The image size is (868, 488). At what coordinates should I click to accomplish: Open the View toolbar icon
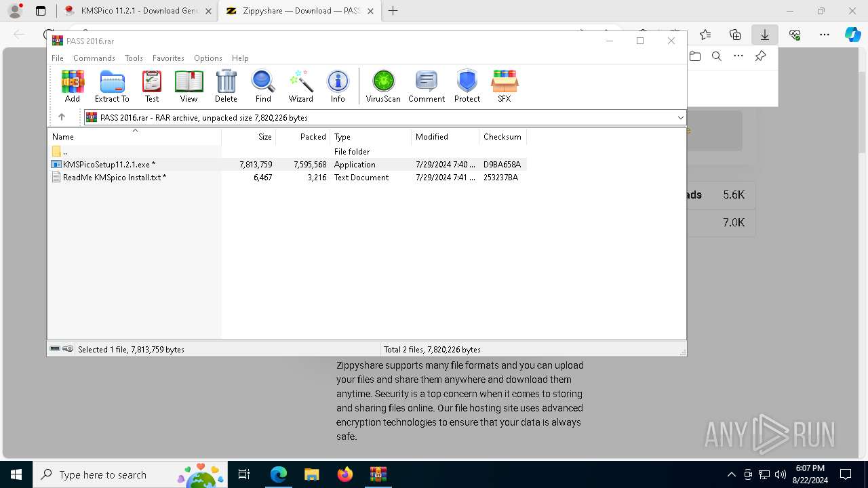click(x=189, y=86)
